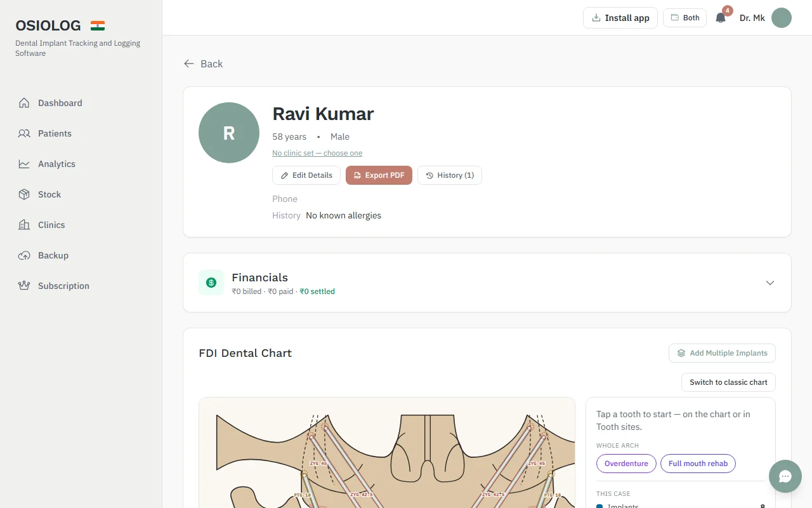This screenshot has width=812, height=508.
Task: Click the Financials dollar icon
Action: coord(211,283)
